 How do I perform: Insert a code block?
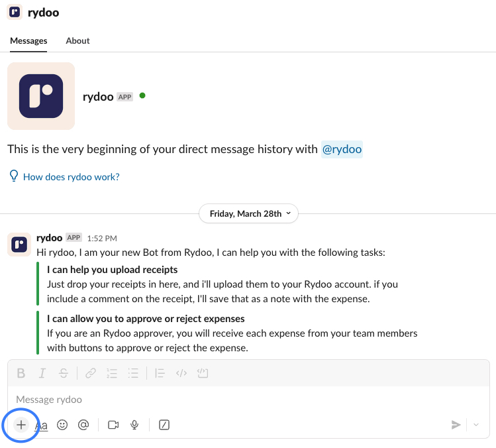(203, 373)
